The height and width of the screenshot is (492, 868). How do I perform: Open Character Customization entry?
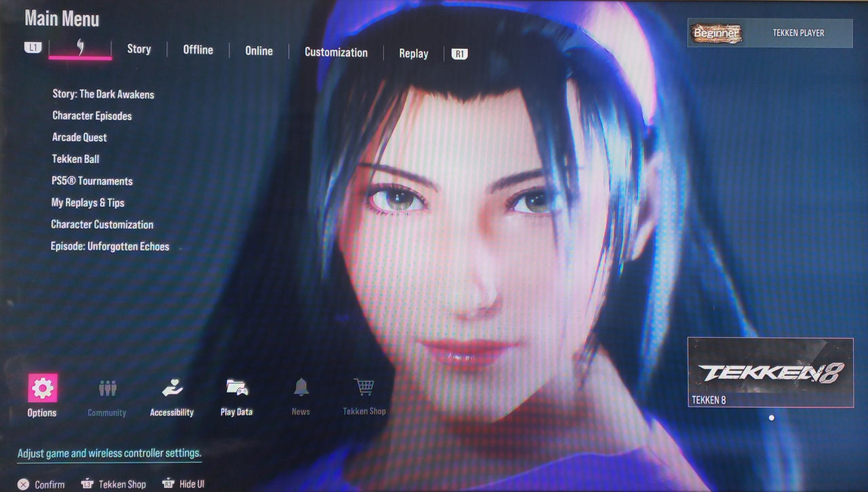point(102,225)
